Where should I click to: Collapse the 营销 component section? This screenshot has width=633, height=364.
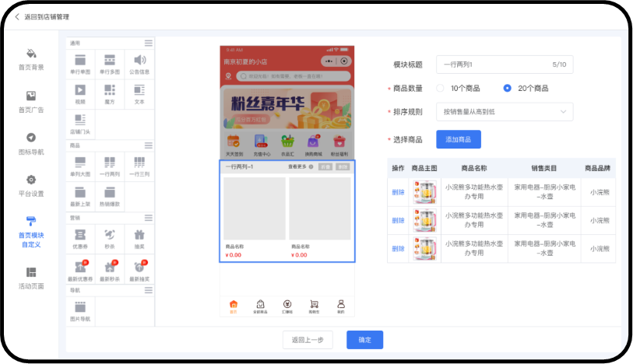point(148,218)
